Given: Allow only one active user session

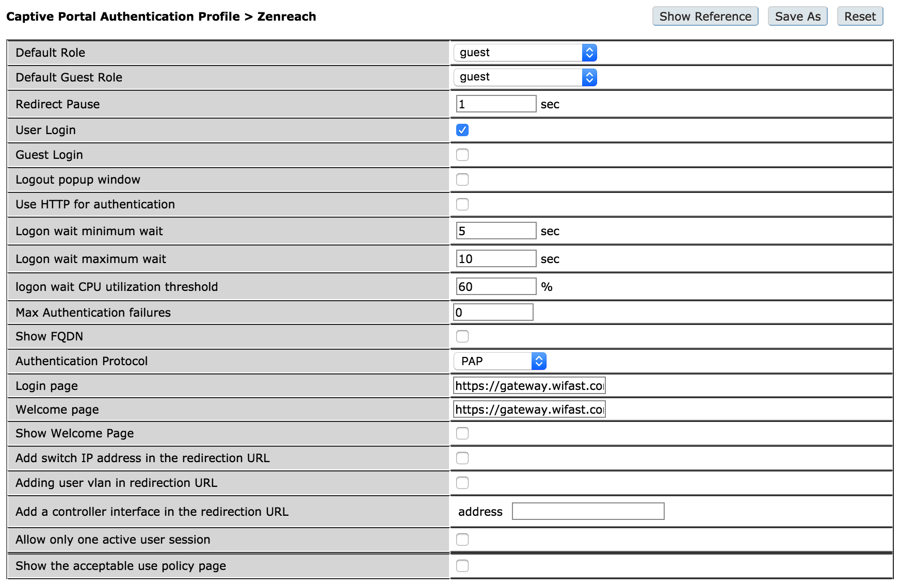Looking at the screenshot, I should pyautogui.click(x=462, y=539).
